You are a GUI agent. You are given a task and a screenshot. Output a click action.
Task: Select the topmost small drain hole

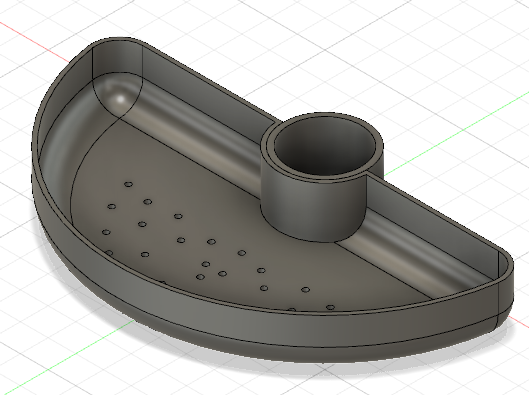(128, 184)
